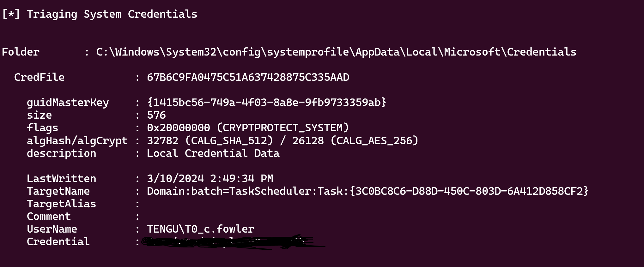Click the TargetName TaskScheduler task GUID
This screenshot has height=267, width=644.
pyautogui.click(x=469, y=191)
